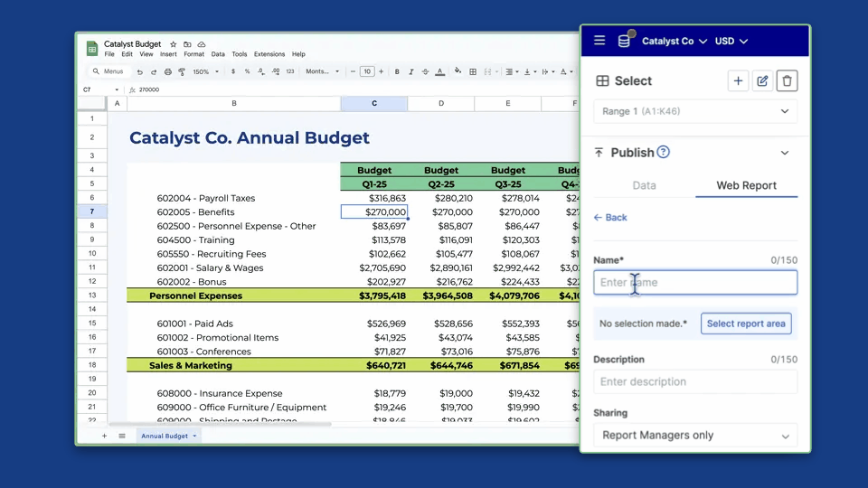Screen dimensions: 868x488
Task: Apply percent format icon
Action: [x=247, y=71]
